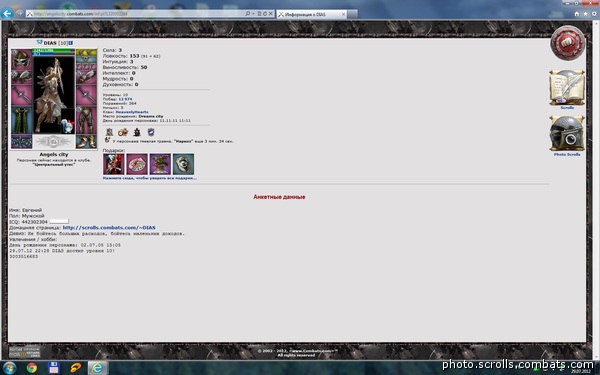The width and height of the screenshot is (600, 375).
Task: Open the third gift with the green plant
Action: (160, 164)
